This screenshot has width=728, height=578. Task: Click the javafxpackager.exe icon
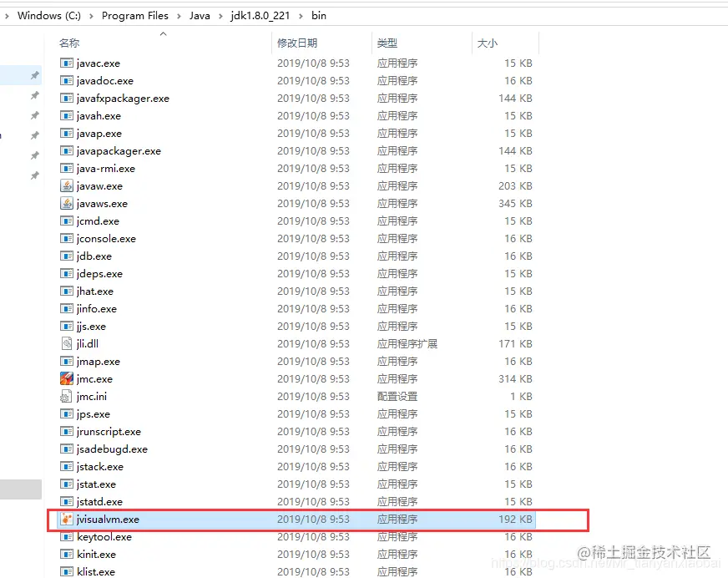click(x=67, y=98)
